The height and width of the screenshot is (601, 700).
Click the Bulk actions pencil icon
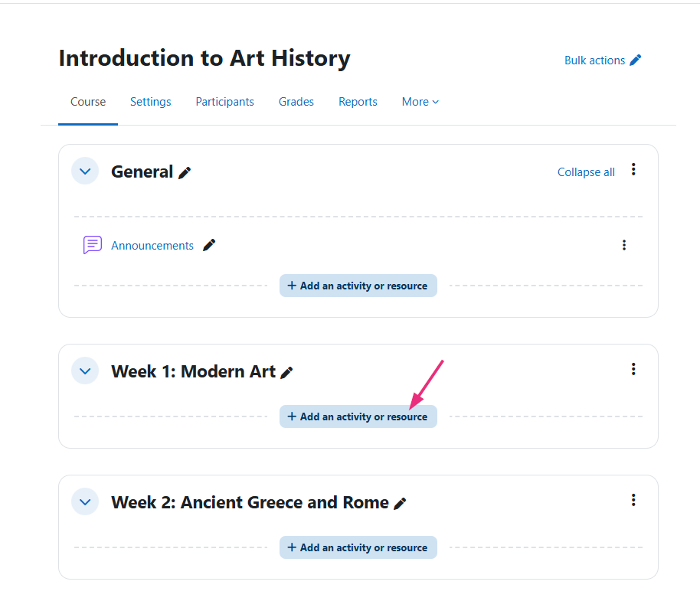click(636, 60)
